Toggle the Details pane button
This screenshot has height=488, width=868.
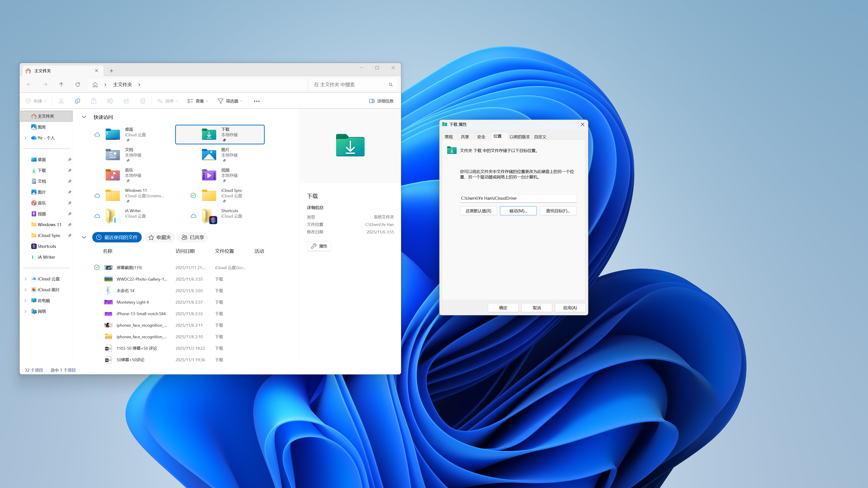click(x=381, y=101)
